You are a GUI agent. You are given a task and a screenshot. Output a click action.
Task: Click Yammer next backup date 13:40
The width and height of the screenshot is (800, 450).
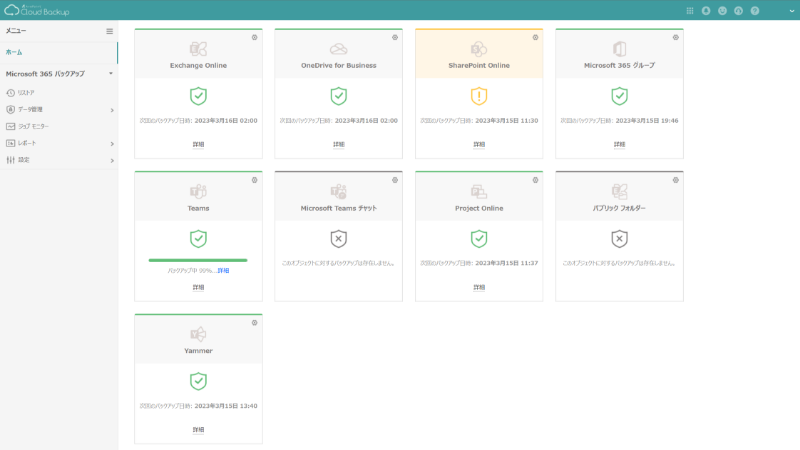226,406
